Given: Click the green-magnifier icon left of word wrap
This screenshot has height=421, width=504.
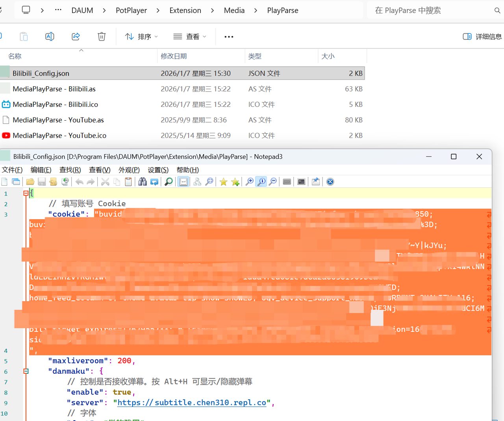Looking at the screenshot, I should (x=169, y=182).
